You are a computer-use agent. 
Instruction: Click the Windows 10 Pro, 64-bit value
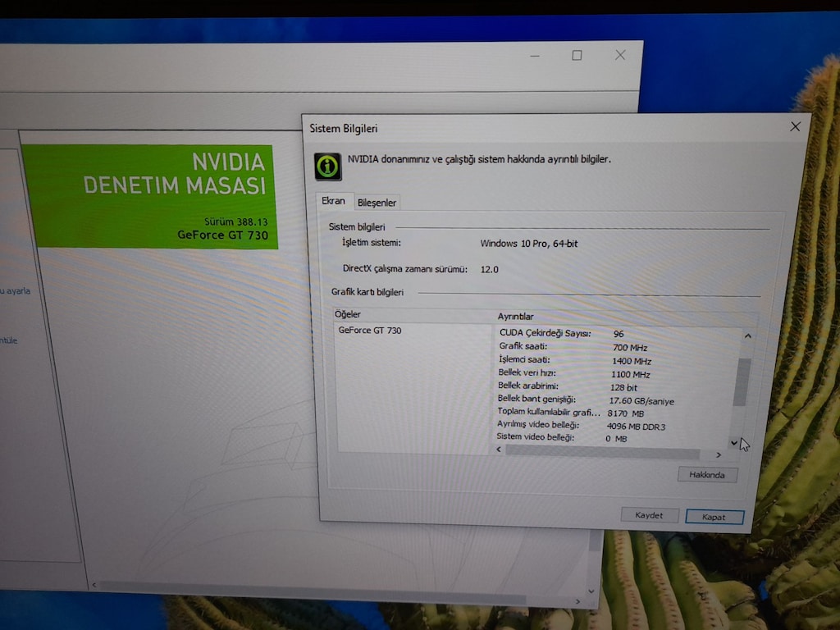529,244
